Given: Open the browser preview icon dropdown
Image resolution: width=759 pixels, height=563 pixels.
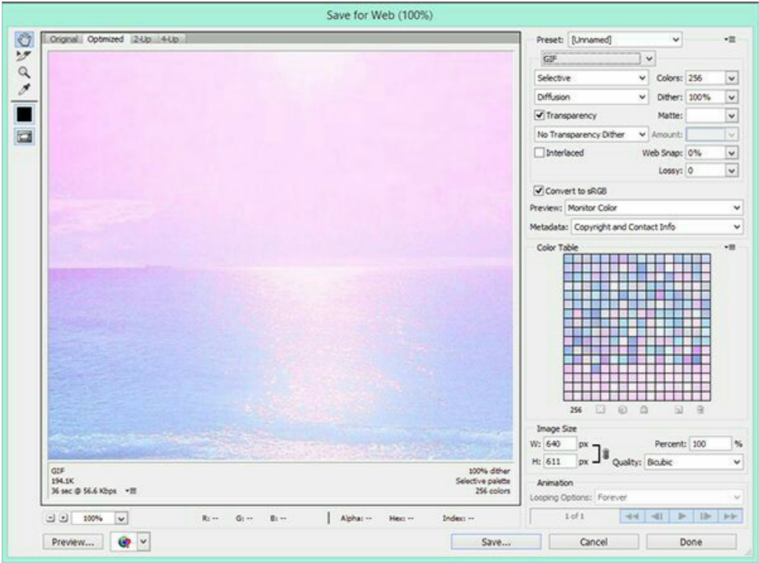Looking at the screenshot, I should pos(143,541).
